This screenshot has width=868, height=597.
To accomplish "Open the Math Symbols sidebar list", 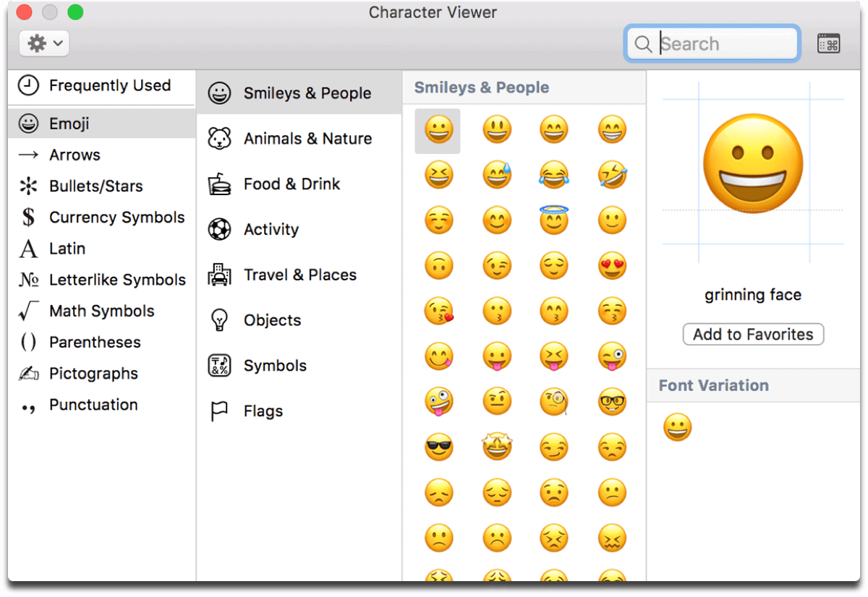I will 101,312.
